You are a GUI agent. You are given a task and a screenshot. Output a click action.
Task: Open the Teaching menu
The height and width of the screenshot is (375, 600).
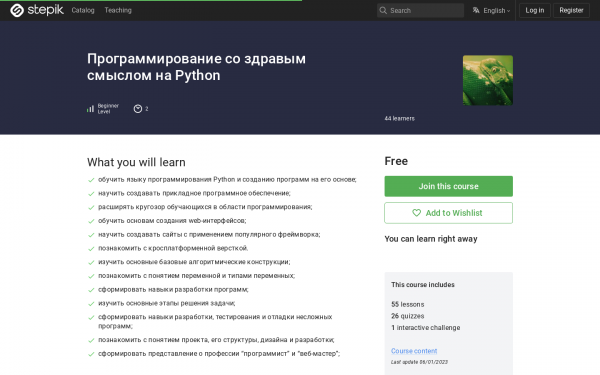[118, 10]
